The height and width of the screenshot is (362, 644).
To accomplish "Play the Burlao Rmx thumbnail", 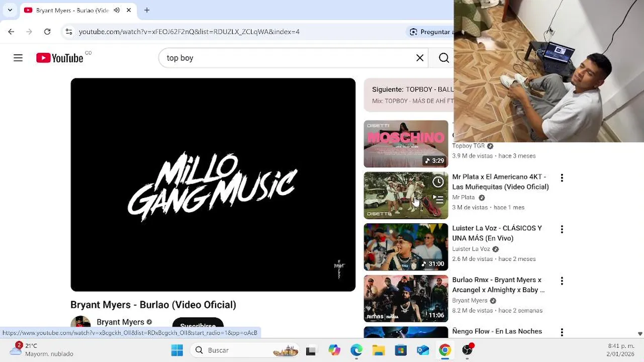I will [406, 299].
